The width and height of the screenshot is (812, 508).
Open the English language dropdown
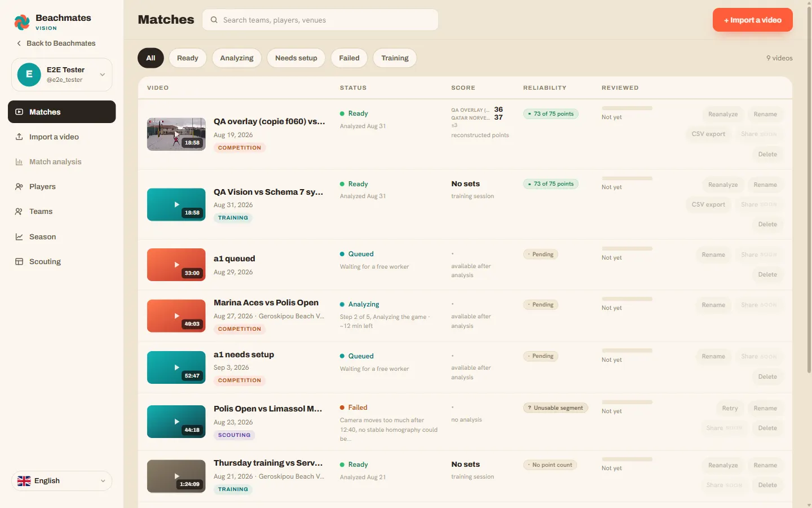[62, 481]
